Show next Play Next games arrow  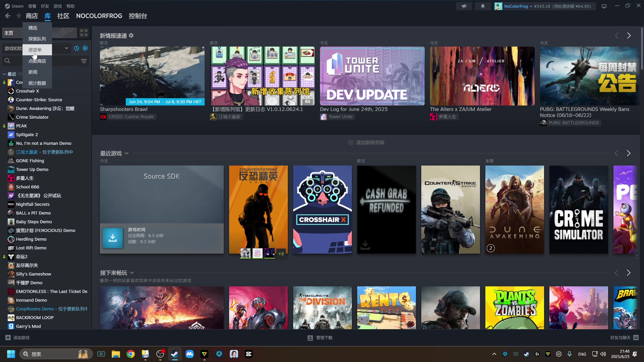point(629,273)
